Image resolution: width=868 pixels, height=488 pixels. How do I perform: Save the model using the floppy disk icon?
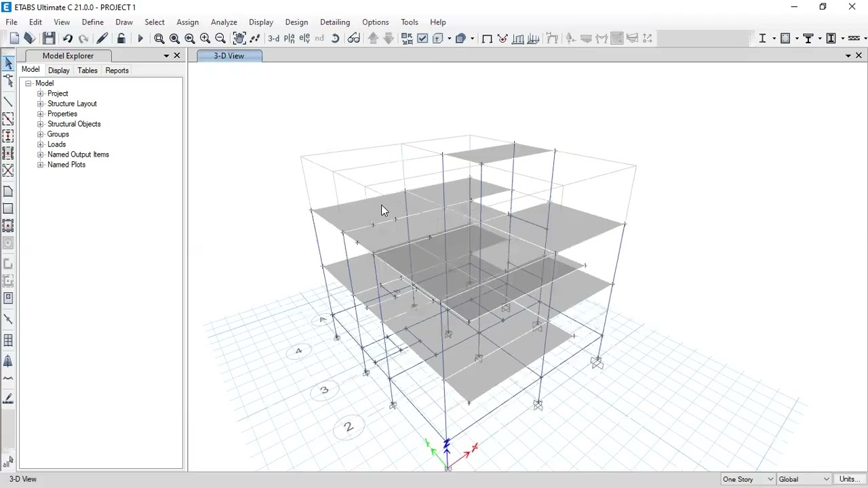[x=48, y=39]
